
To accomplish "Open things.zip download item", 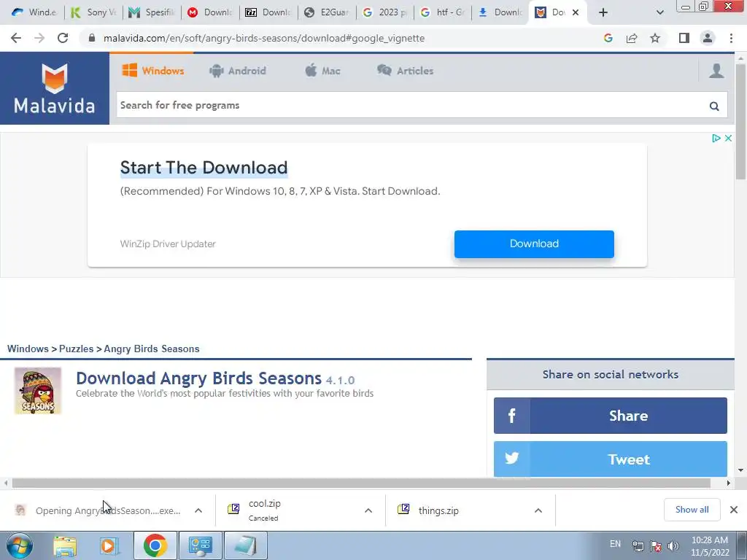I will 438,510.
